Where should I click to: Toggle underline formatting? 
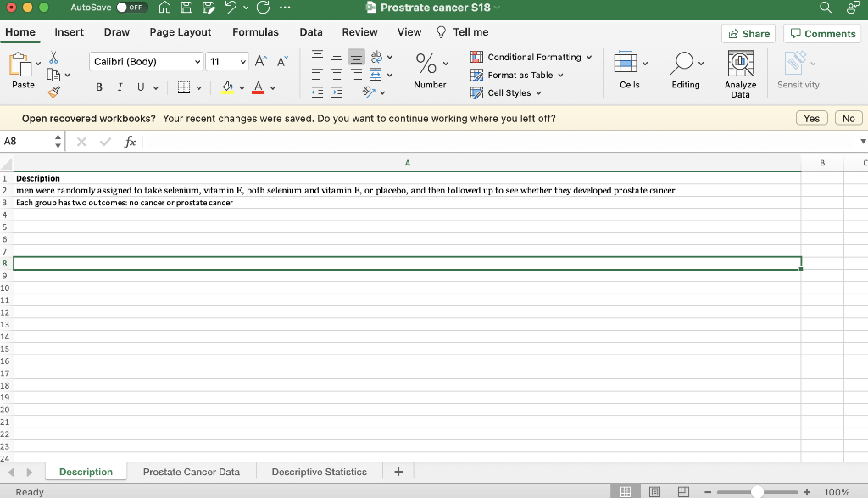tap(141, 87)
